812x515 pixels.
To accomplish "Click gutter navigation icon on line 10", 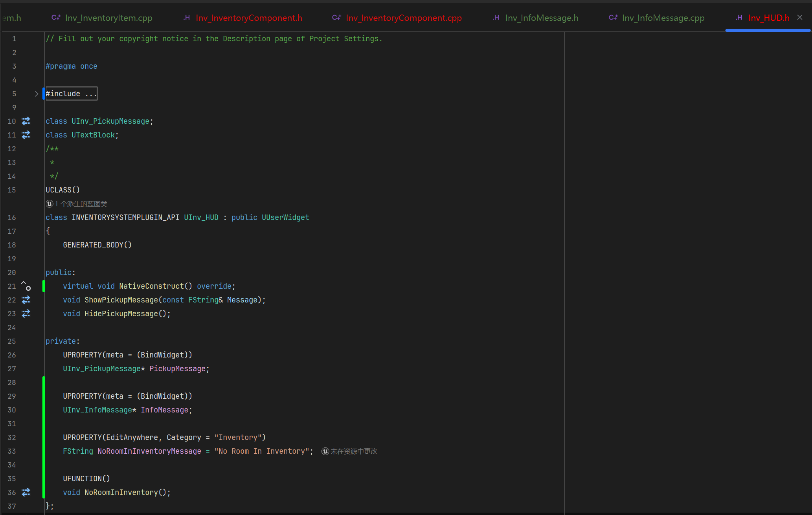I will tap(26, 121).
